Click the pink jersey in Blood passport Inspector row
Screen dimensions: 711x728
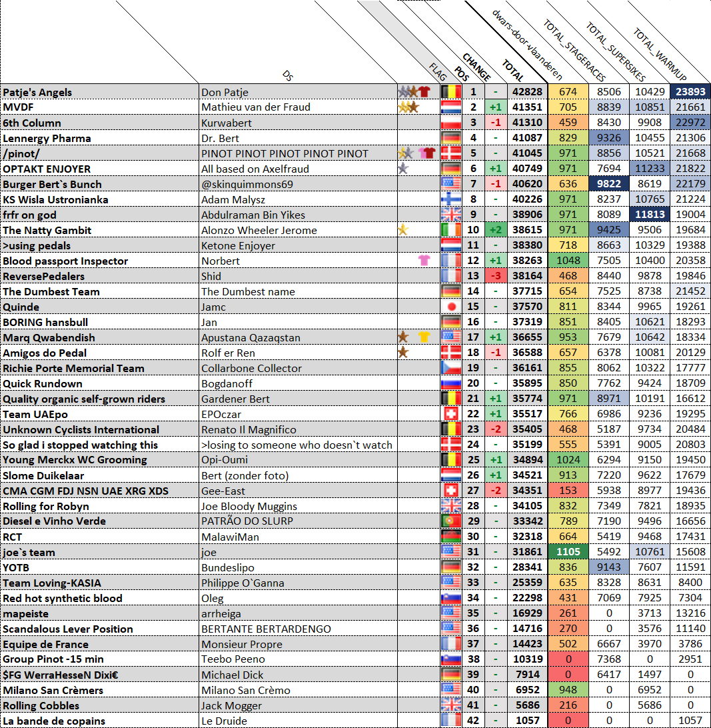(424, 261)
